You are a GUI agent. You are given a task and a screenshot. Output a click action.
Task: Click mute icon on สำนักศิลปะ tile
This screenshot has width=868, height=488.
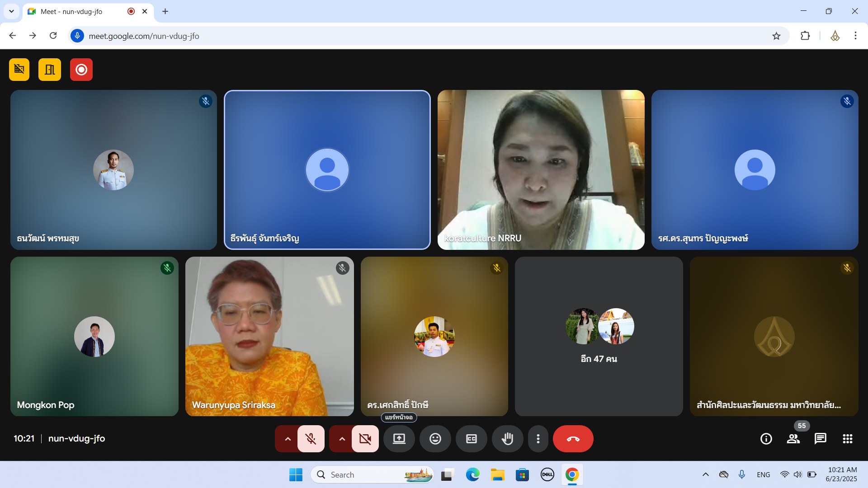[847, 268]
